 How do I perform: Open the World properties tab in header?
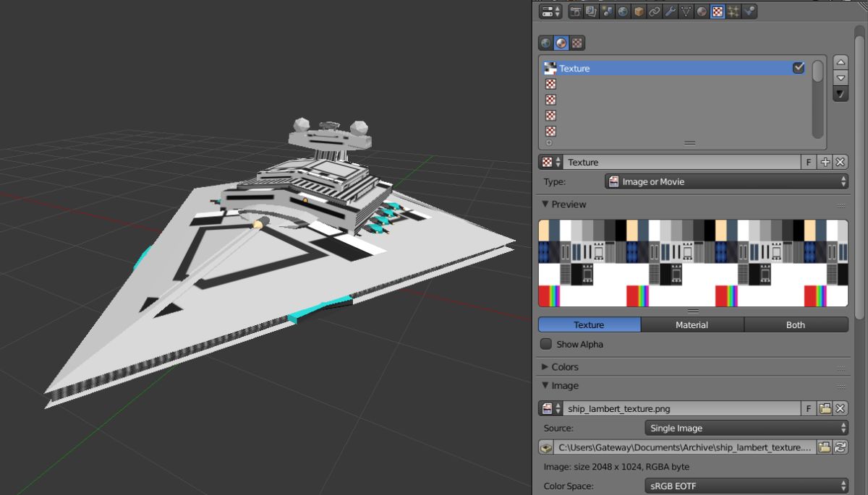coord(623,11)
